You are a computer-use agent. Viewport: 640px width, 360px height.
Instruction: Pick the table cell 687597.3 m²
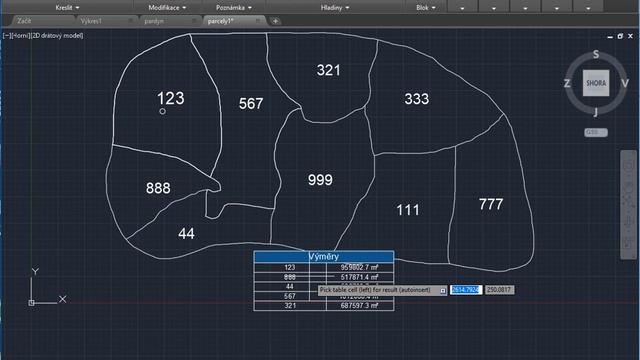coord(360,306)
